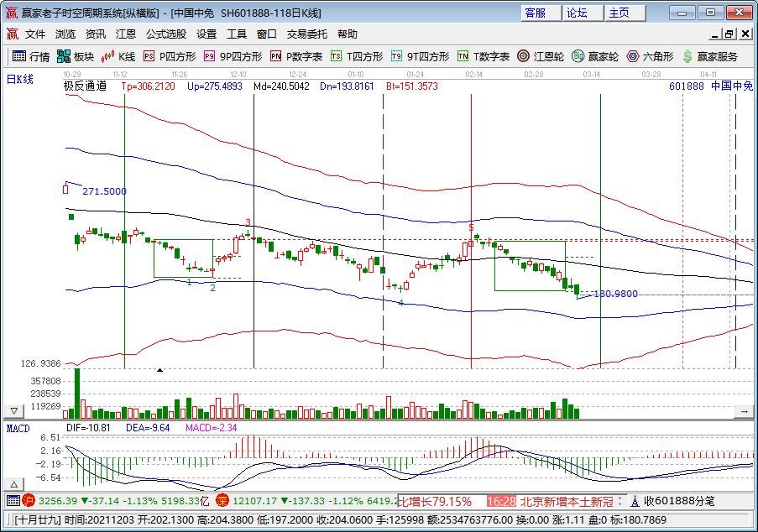The image size is (758, 532).
Task: Click the 02-14 date on the time axis
Action: (473, 75)
